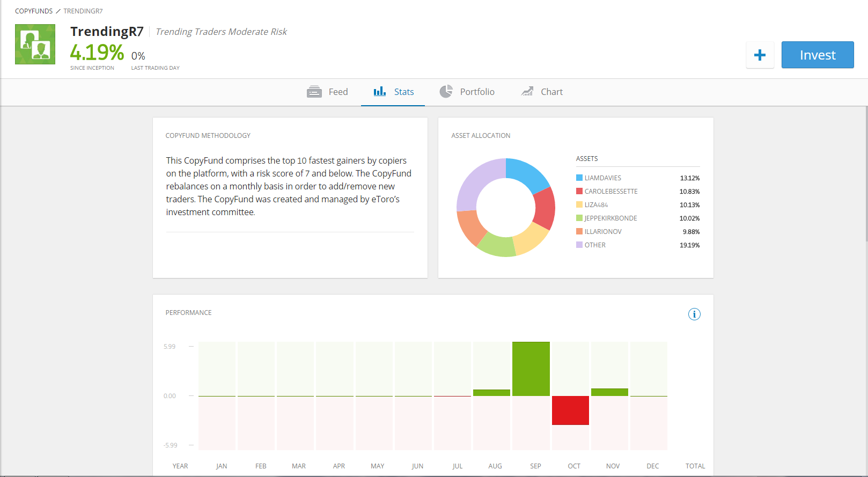Click the OCT month label
The width and height of the screenshot is (868, 477).
(574, 466)
